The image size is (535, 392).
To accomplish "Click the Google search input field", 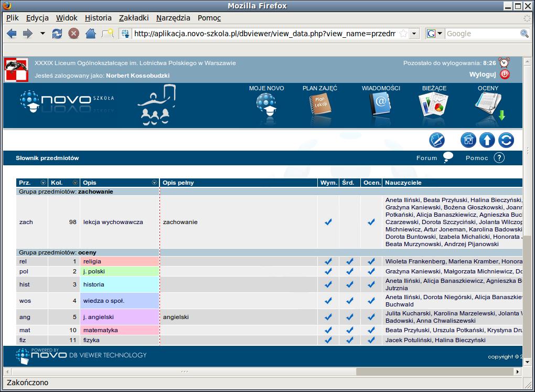I will [x=482, y=34].
